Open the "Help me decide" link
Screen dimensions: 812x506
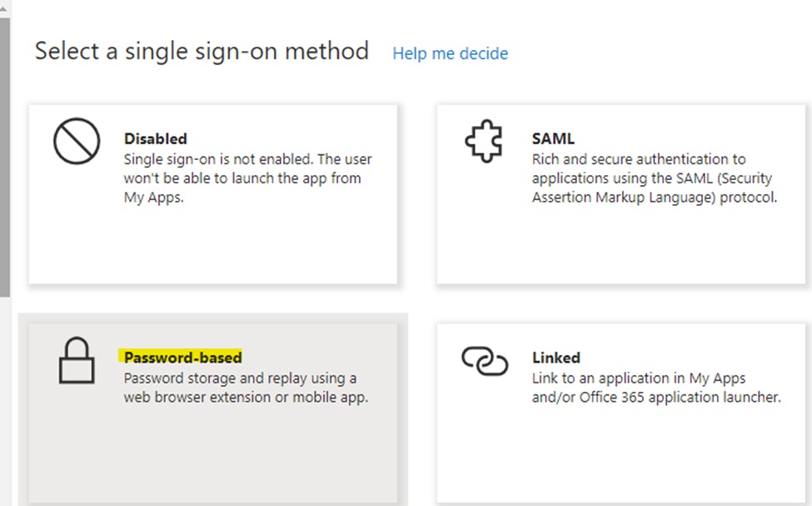[450, 53]
